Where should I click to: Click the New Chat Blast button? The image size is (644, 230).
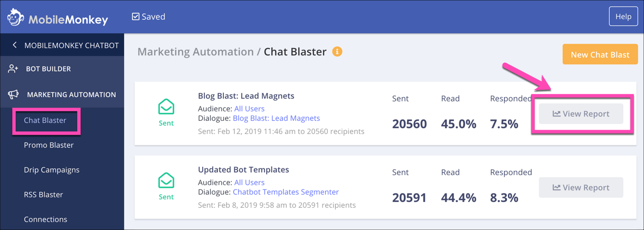pyautogui.click(x=600, y=54)
